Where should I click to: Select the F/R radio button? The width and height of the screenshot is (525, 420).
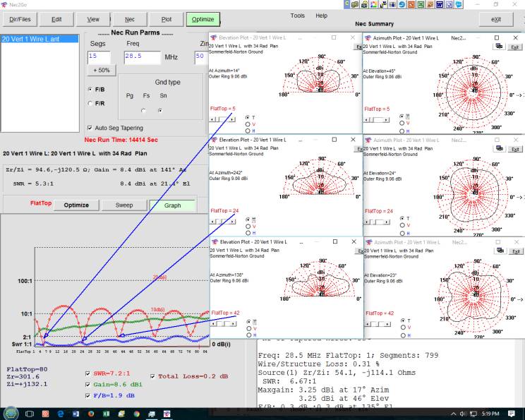pos(90,103)
